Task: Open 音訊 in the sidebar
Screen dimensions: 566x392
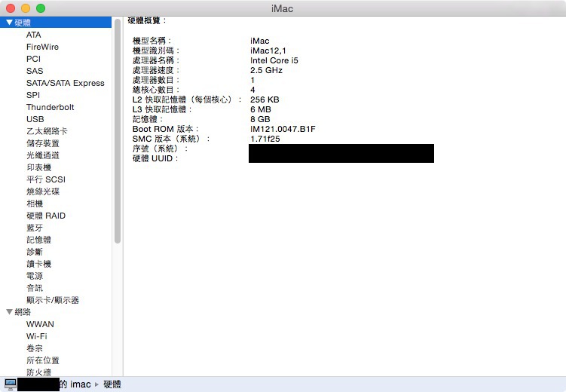Action: coord(35,288)
